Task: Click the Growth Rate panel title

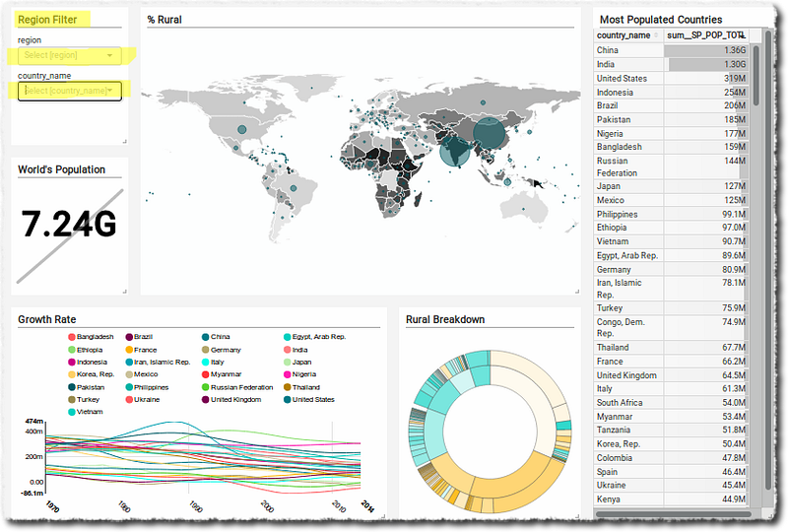Action: [46, 319]
